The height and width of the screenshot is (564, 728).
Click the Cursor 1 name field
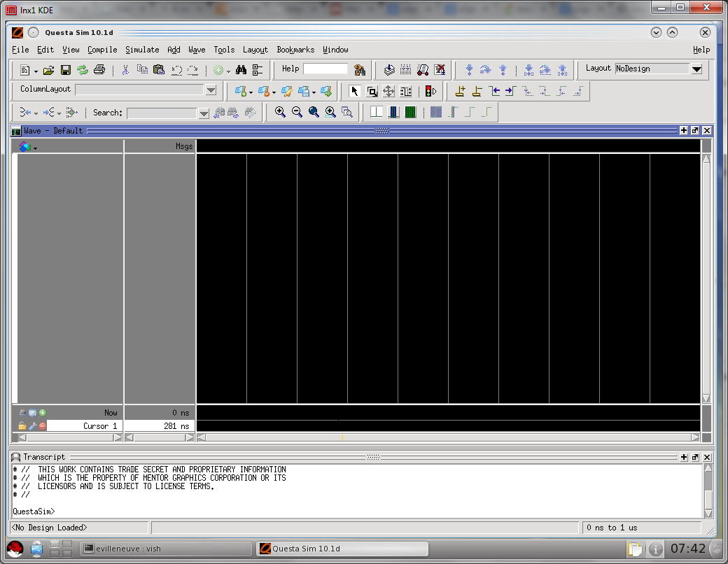(x=84, y=425)
